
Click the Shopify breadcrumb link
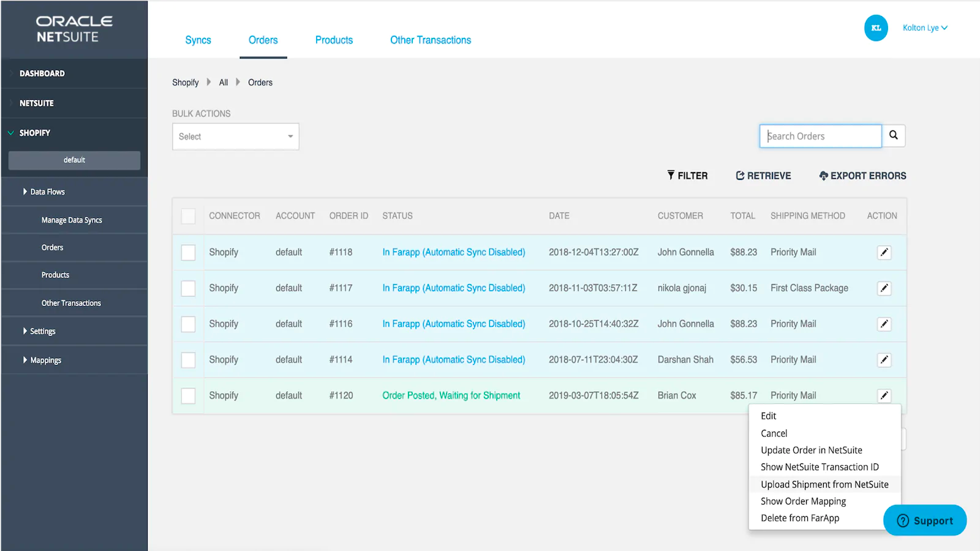tap(186, 83)
